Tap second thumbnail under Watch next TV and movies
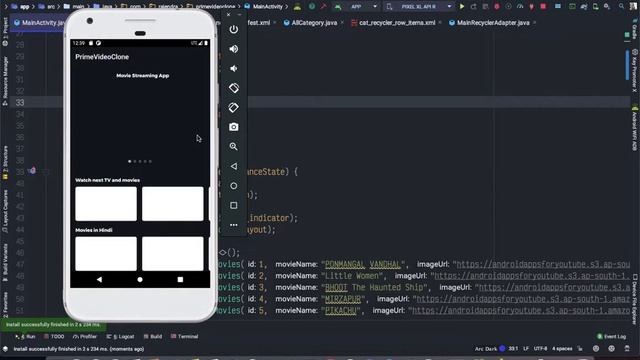 pyautogui.click(x=173, y=204)
